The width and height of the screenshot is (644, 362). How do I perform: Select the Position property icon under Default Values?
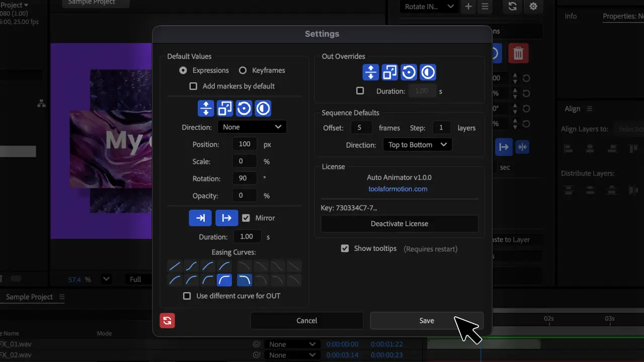tap(206, 108)
